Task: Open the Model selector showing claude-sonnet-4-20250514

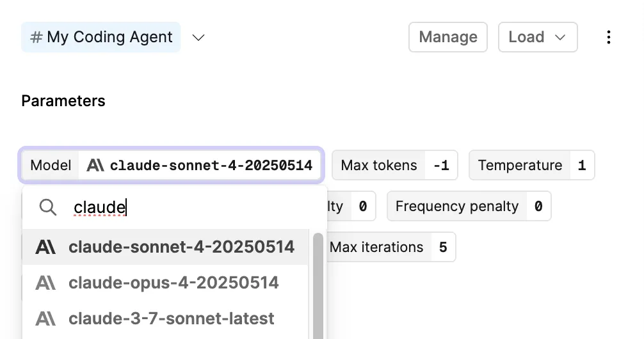Action: [172, 166]
